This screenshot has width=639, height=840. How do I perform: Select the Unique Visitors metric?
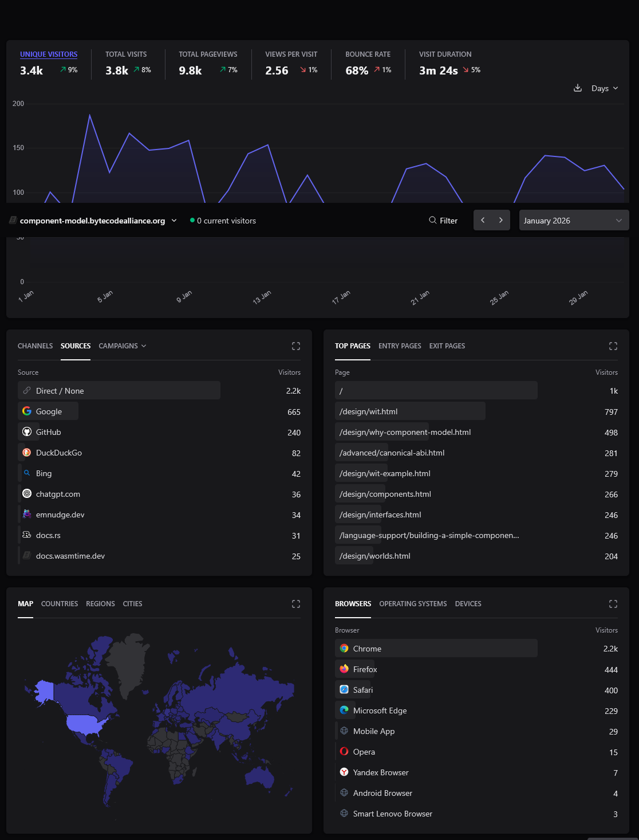(x=49, y=54)
